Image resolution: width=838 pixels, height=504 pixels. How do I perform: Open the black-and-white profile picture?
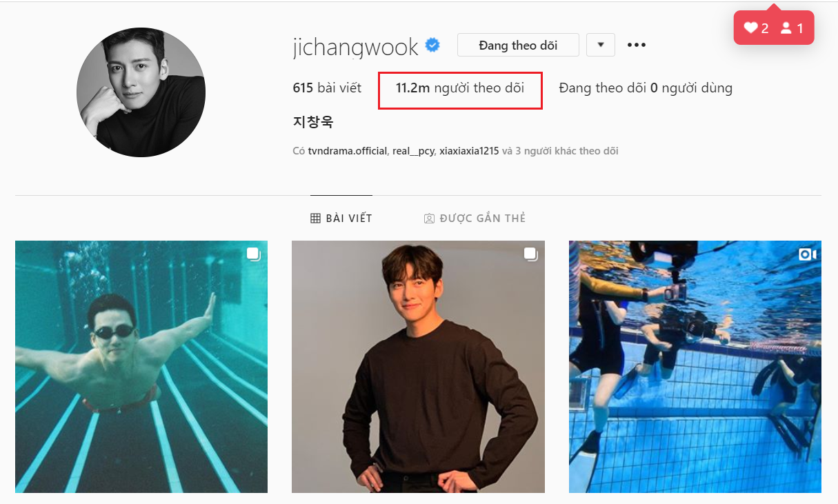pos(141,92)
